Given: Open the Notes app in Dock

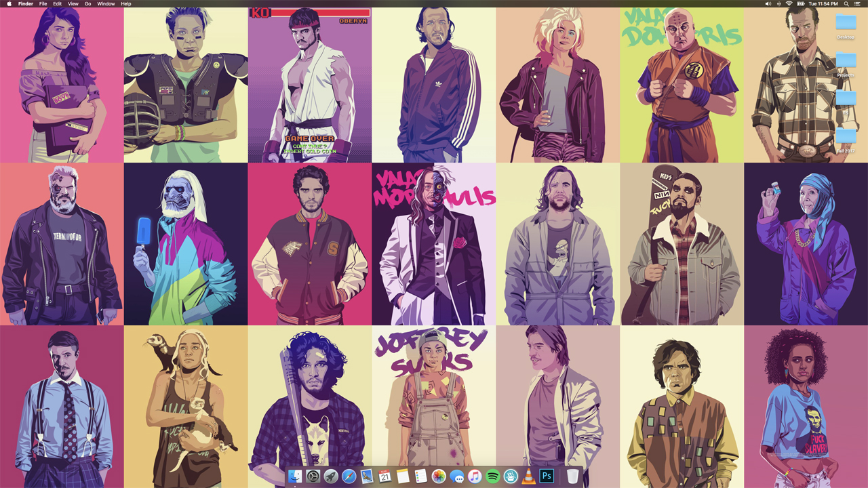Looking at the screenshot, I should (x=403, y=476).
